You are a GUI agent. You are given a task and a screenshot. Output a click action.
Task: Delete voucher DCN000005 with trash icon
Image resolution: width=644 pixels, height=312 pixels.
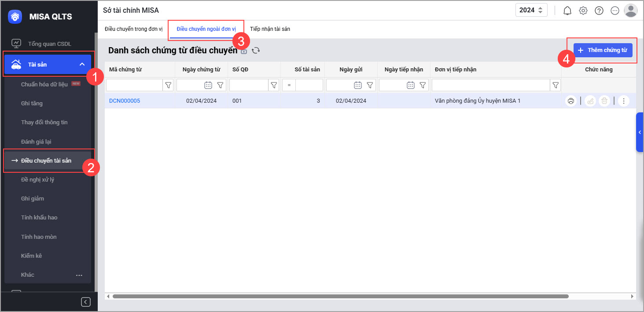click(x=605, y=101)
